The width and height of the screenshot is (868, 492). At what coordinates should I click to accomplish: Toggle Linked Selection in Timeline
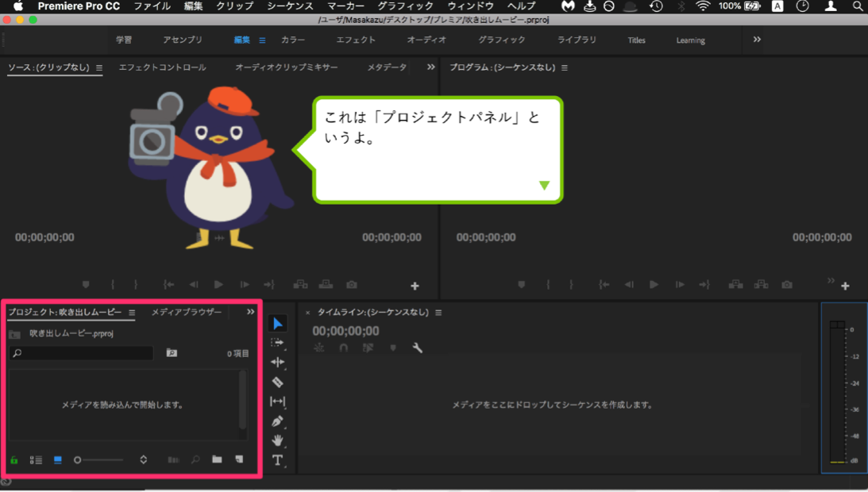point(368,348)
